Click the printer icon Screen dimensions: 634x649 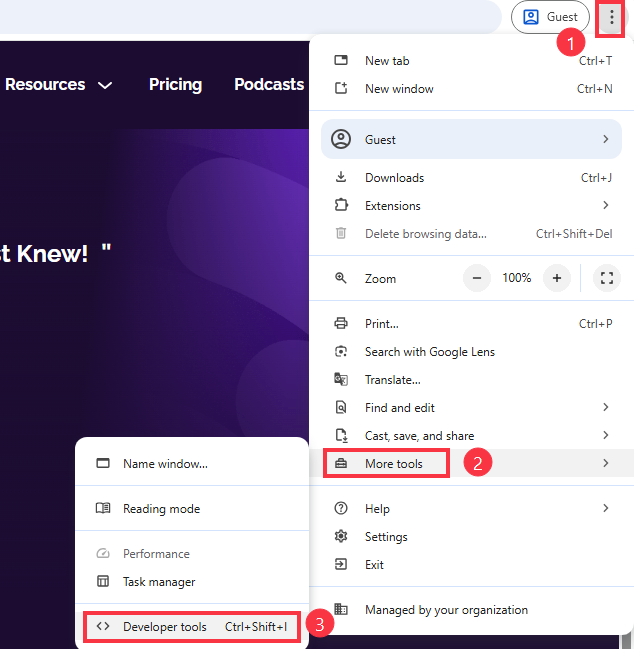341,323
